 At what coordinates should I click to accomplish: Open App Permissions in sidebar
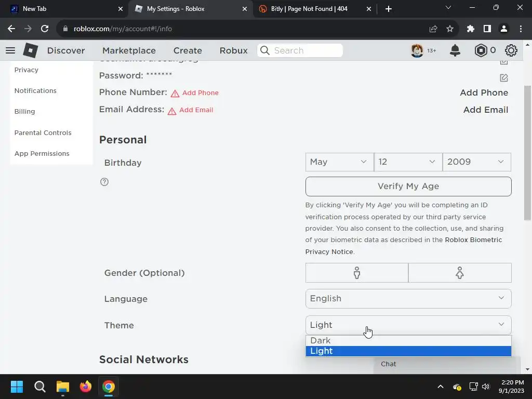click(x=42, y=153)
